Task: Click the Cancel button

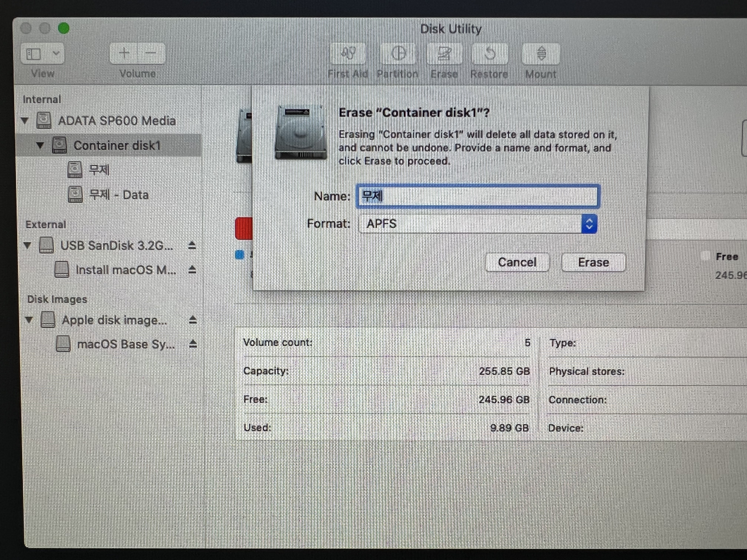Action: pyautogui.click(x=517, y=262)
